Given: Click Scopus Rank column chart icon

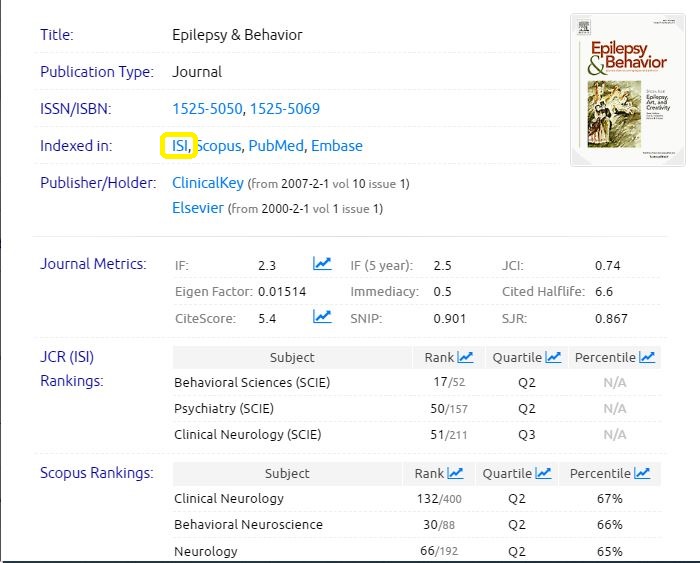Looking at the screenshot, I should (x=456, y=473).
